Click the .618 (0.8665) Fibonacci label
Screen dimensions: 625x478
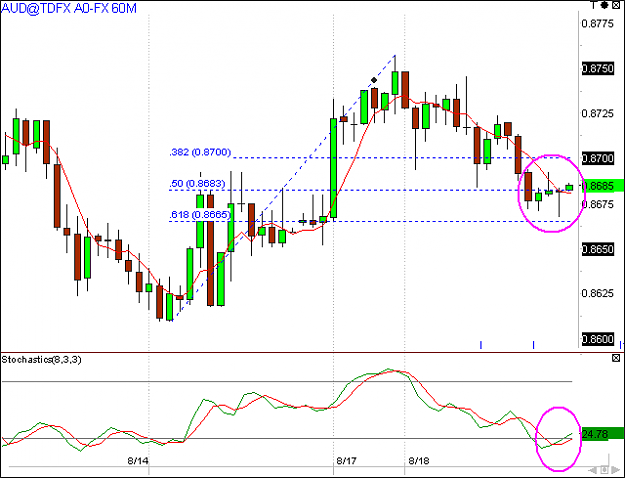pyautogui.click(x=200, y=215)
